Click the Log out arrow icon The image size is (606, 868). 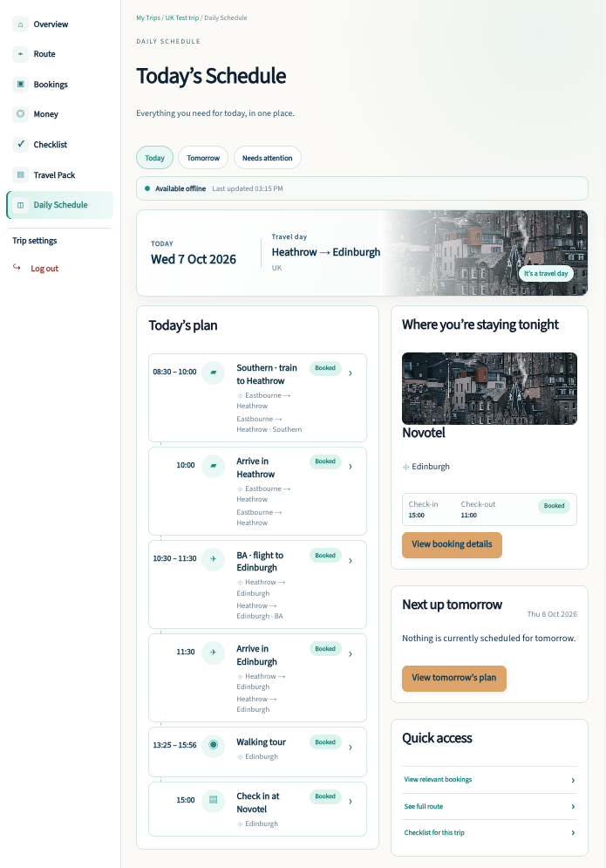[x=17, y=267]
